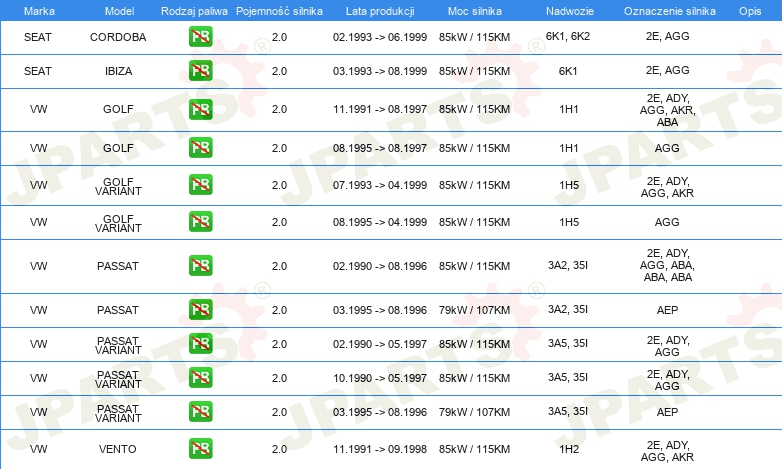Select engine codes 2E, AGG in CORDOBA row
The width and height of the screenshot is (782, 469).
667,36
